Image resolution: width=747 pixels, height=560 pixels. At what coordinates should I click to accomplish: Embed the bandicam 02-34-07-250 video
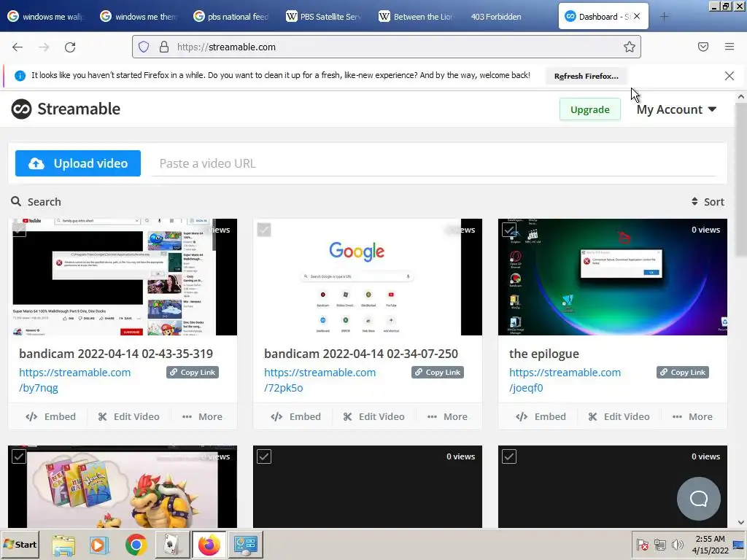click(295, 416)
